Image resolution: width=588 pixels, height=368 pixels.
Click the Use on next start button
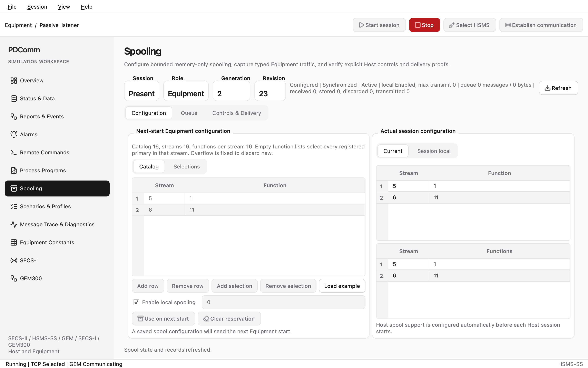pyautogui.click(x=164, y=319)
